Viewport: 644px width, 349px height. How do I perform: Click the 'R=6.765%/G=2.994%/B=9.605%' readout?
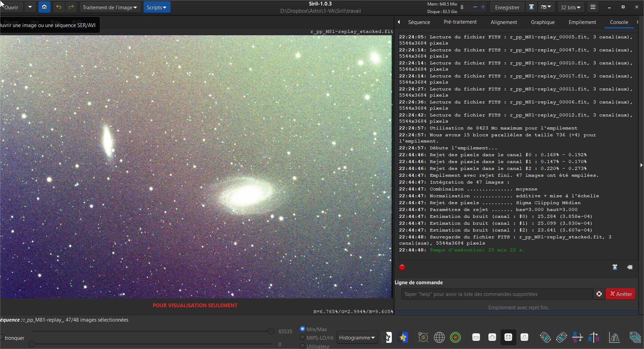pos(353,312)
